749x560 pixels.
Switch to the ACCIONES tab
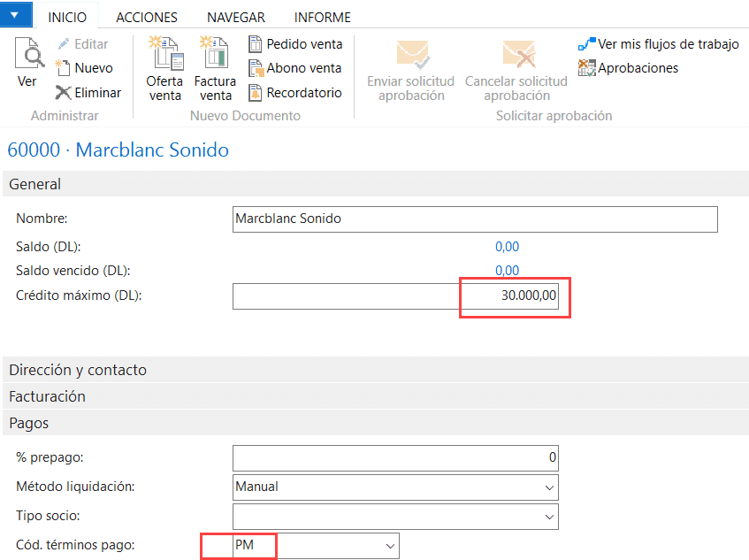pyautogui.click(x=147, y=17)
